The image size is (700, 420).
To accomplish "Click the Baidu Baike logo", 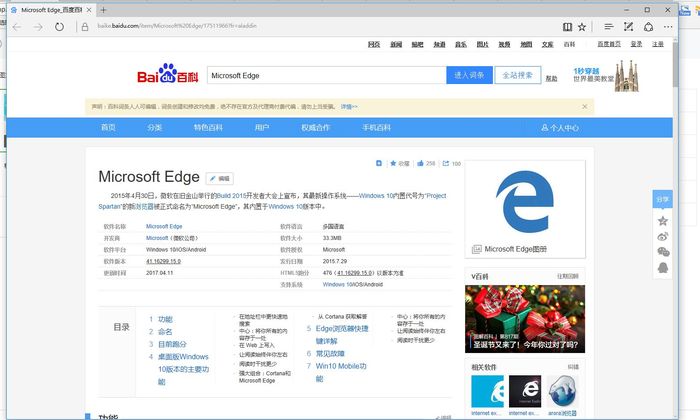I will (x=167, y=74).
